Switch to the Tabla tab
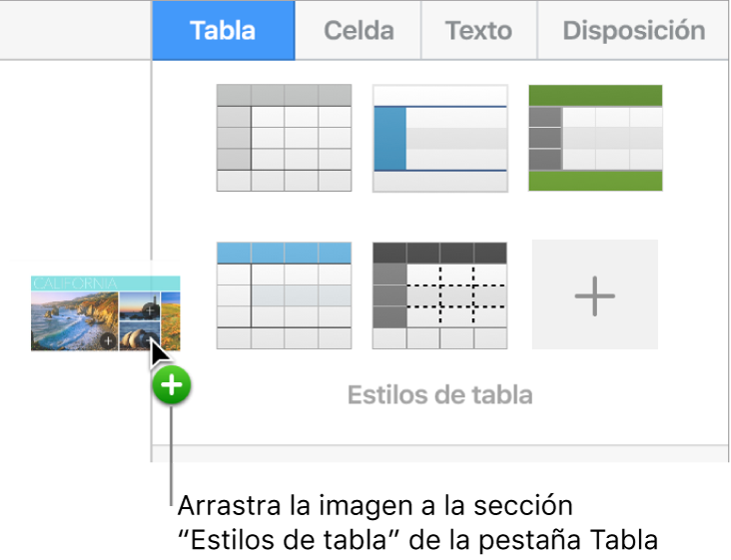The image size is (731, 560). [x=223, y=31]
